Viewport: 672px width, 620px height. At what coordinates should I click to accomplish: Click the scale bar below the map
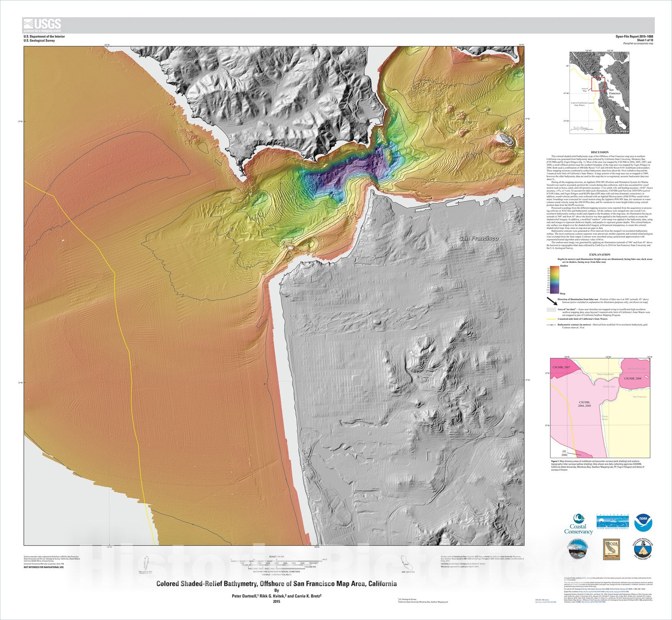point(277,563)
